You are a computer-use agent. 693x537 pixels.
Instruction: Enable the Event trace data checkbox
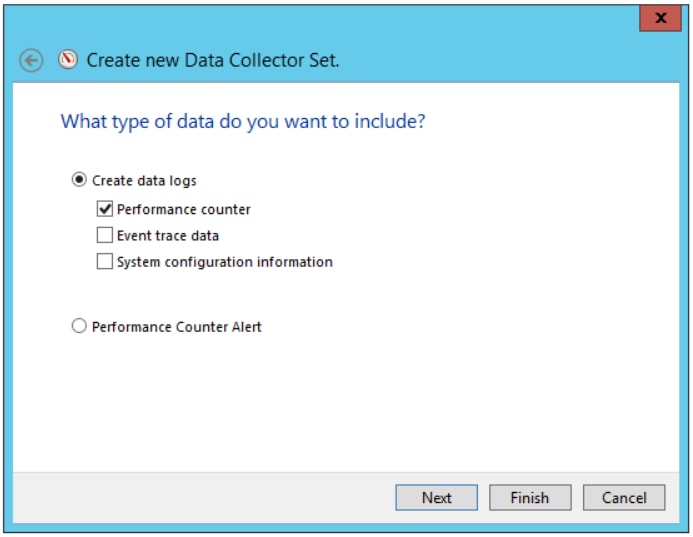(x=105, y=235)
